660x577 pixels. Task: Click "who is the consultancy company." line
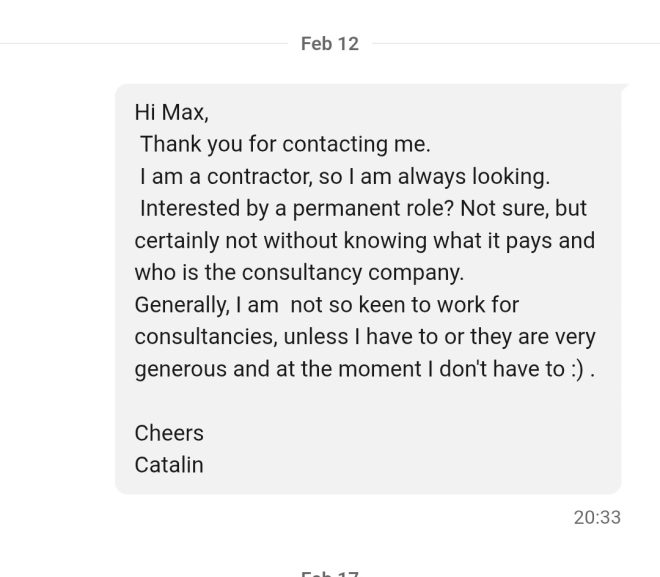click(x=299, y=272)
